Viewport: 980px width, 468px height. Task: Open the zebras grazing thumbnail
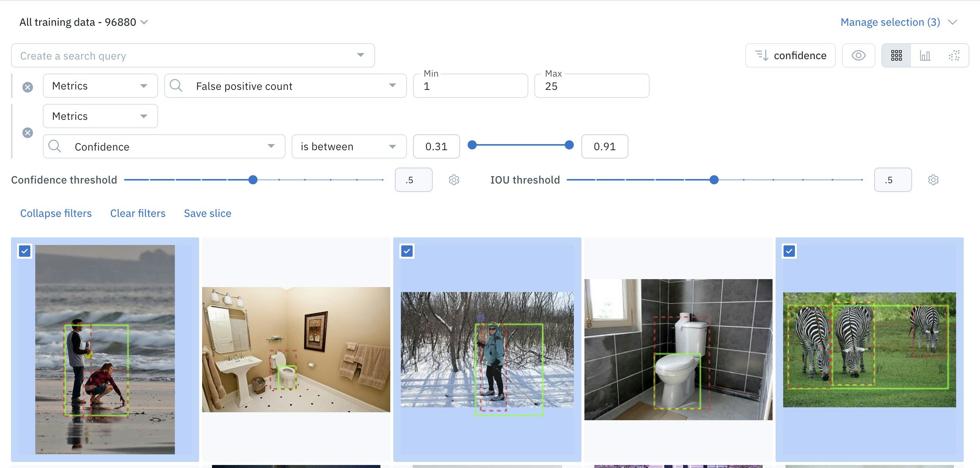pos(869,349)
